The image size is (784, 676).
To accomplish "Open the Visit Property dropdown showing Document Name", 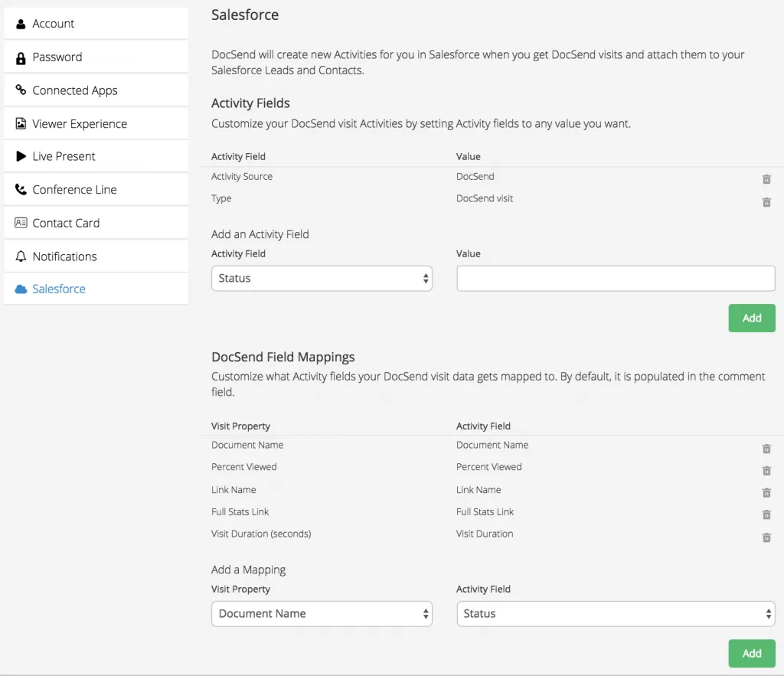I will click(322, 613).
